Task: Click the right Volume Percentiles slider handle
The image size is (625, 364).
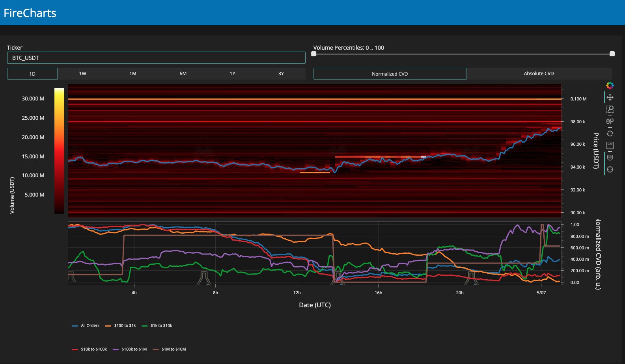Action: (612, 54)
